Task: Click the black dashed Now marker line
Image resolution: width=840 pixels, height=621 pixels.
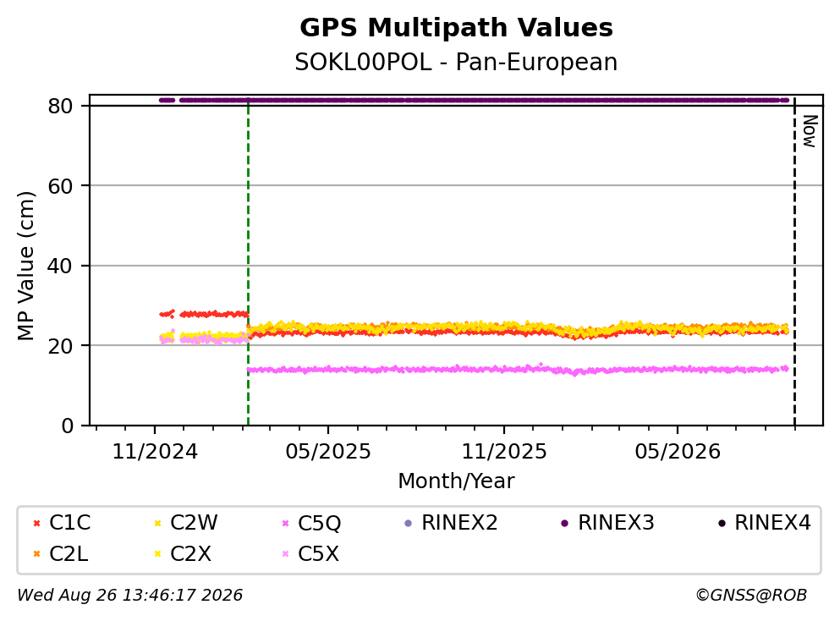Action: [794, 262]
